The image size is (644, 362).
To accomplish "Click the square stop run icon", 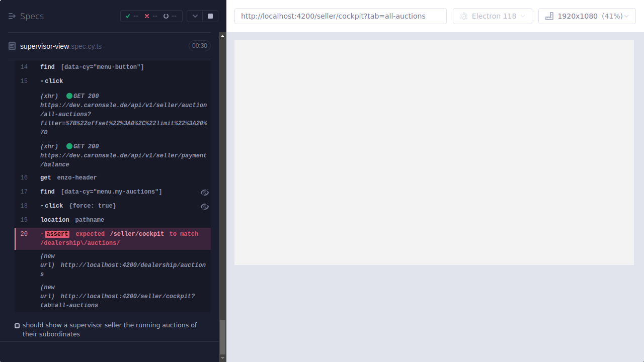I will pyautogui.click(x=210, y=16).
